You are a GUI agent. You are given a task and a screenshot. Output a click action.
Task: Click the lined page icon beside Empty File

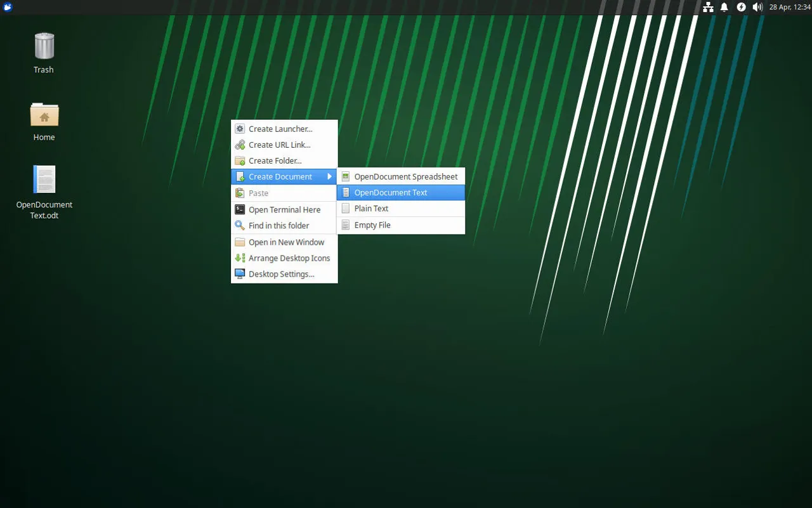pos(346,225)
